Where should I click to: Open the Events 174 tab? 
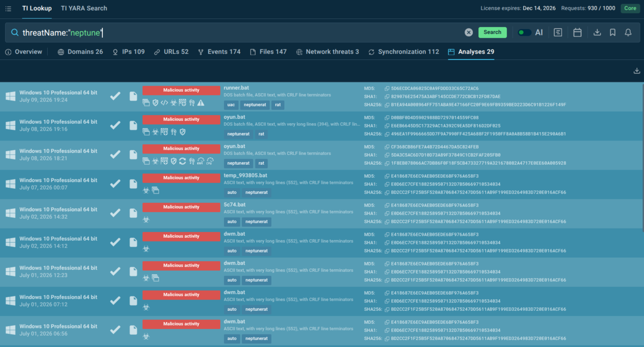point(219,52)
